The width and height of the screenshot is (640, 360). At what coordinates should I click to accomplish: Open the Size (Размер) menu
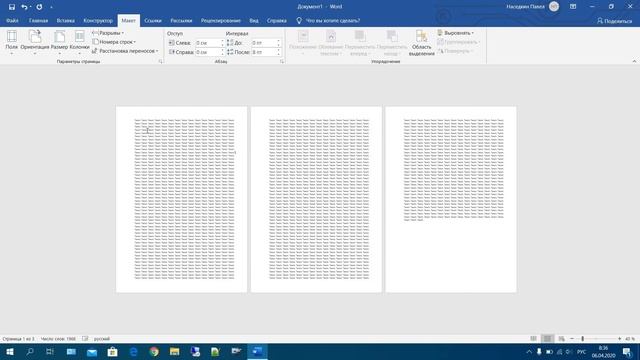[59, 42]
